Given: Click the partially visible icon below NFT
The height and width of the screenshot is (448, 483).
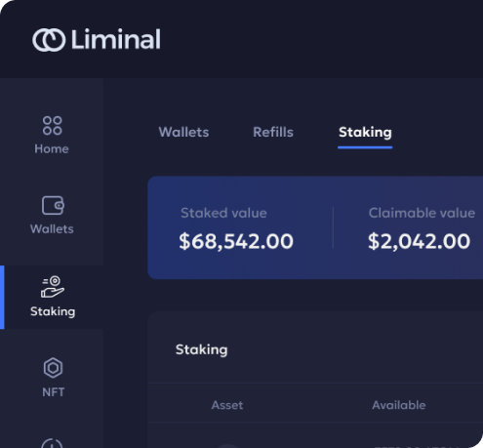Looking at the screenshot, I should 52,443.
